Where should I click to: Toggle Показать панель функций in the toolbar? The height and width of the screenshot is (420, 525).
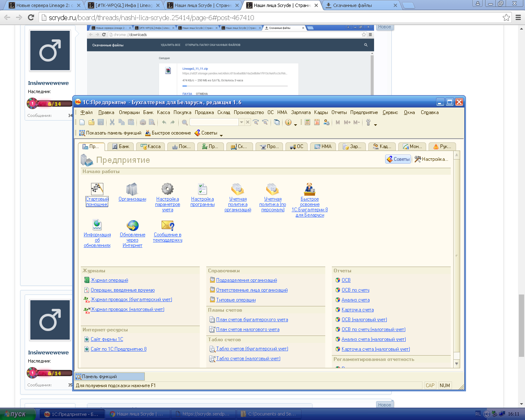pyautogui.click(x=110, y=133)
